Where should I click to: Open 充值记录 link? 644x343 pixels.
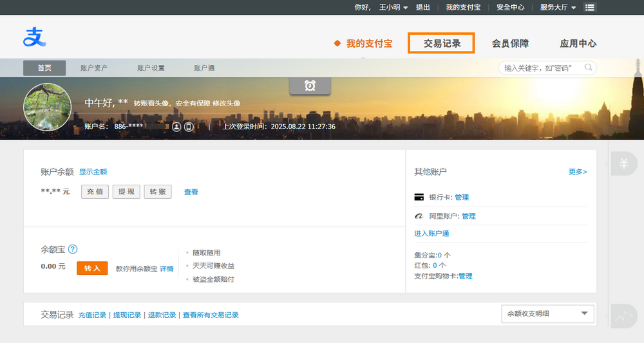pos(92,315)
